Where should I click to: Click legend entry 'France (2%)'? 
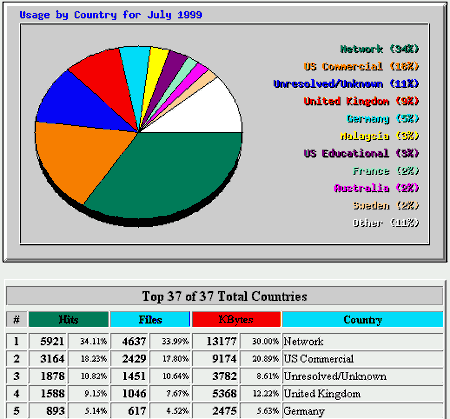pyautogui.click(x=386, y=171)
